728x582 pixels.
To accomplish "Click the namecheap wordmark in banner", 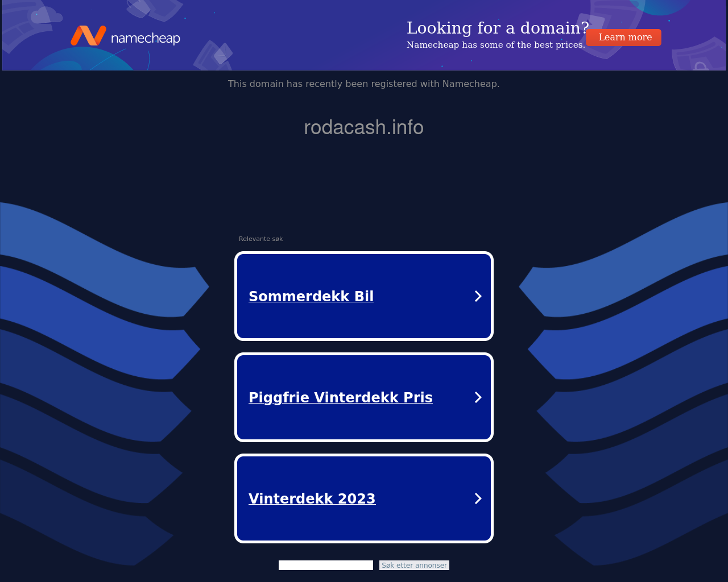I will pyautogui.click(x=146, y=38).
